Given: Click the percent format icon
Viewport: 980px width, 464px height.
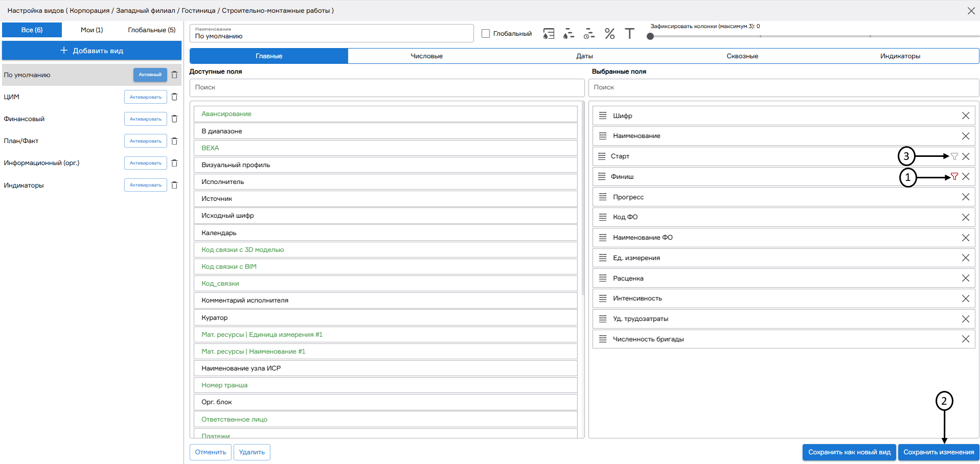Looking at the screenshot, I should click(610, 34).
